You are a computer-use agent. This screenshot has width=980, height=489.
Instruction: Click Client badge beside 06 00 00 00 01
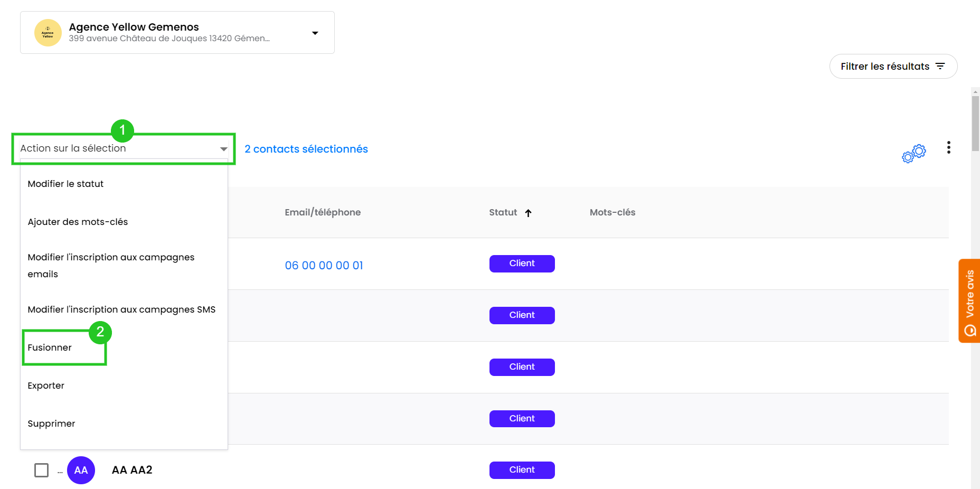(x=522, y=264)
